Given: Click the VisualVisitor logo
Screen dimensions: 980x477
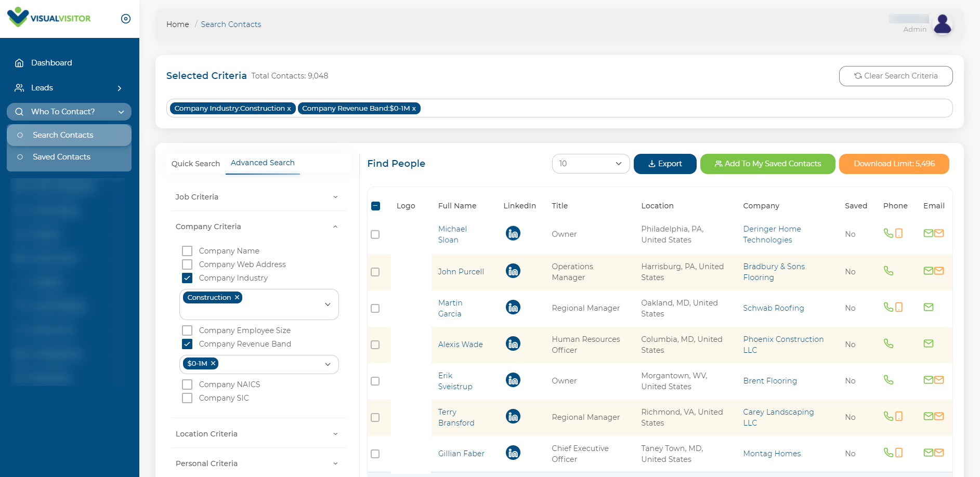Looking at the screenshot, I should pos(49,17).
